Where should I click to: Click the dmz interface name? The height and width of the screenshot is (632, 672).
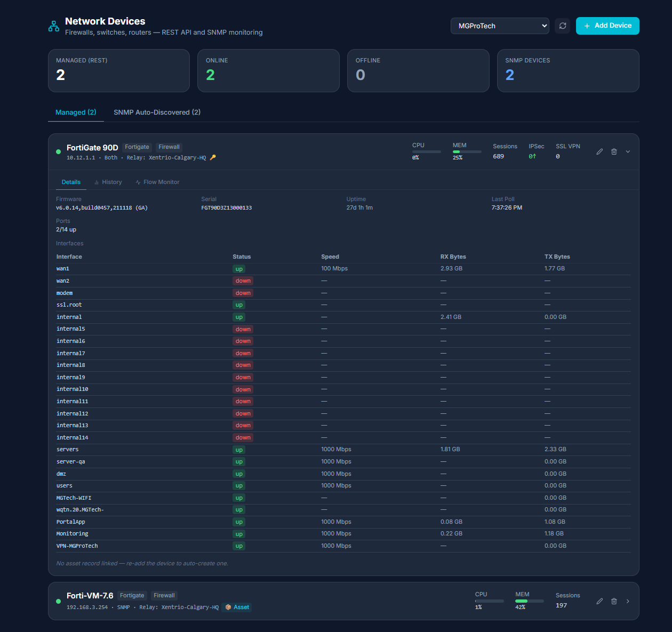61,474
